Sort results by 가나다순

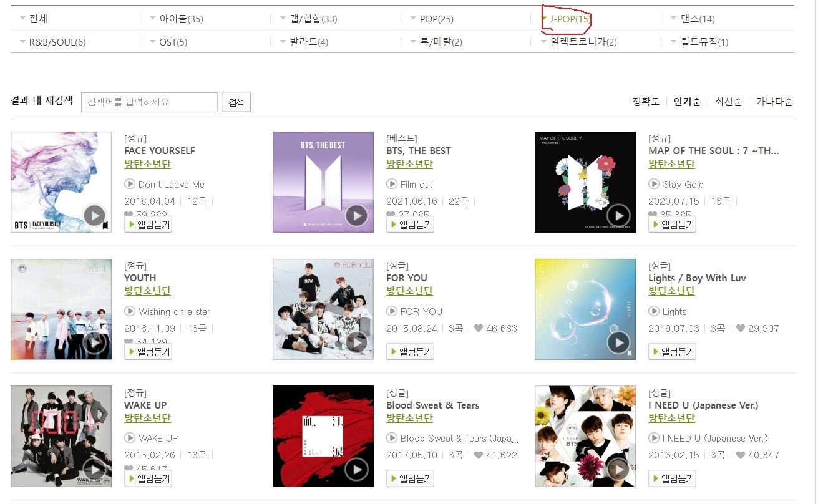[774, 102]
